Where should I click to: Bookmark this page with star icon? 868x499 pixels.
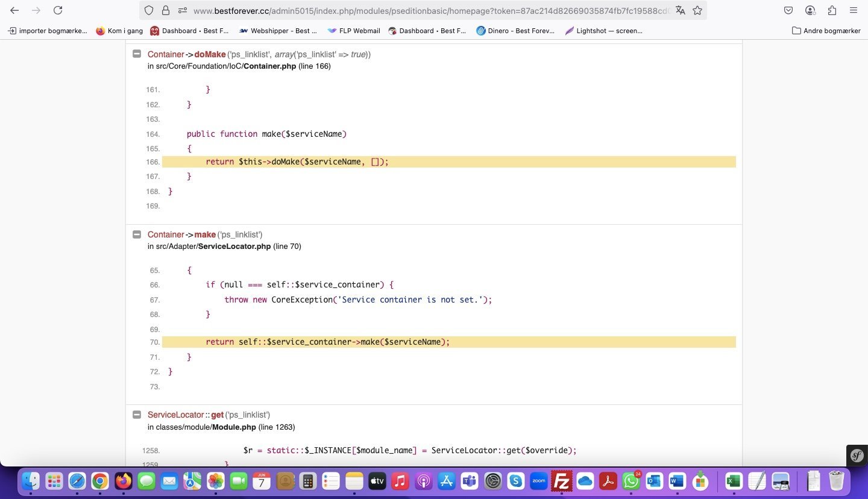(697, 10)
